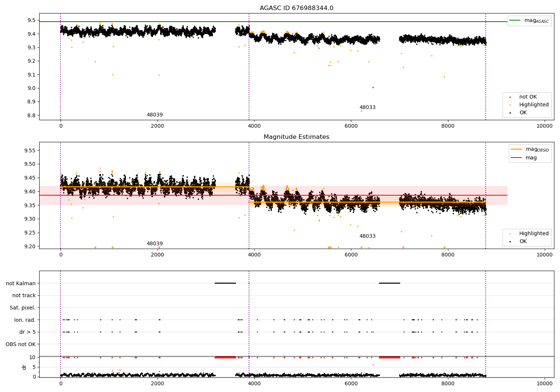Select the 'not OK' legend entry

tap(528, 97)
